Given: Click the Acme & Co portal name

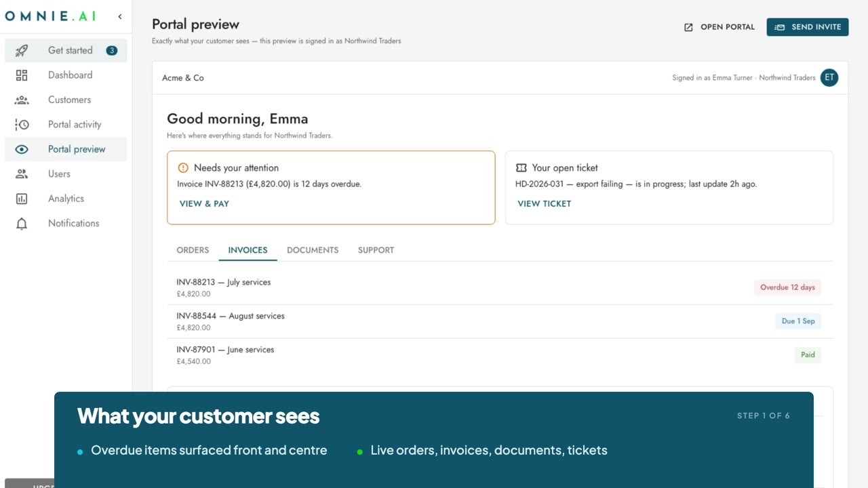Looking at the screenshot, I should 183,78.
